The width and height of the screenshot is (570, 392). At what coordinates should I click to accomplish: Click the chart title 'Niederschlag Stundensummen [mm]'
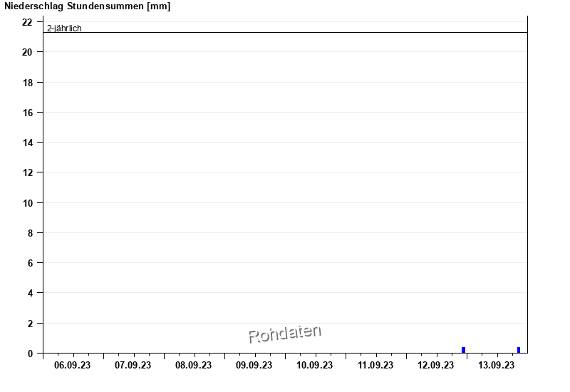tap(87, 6)
